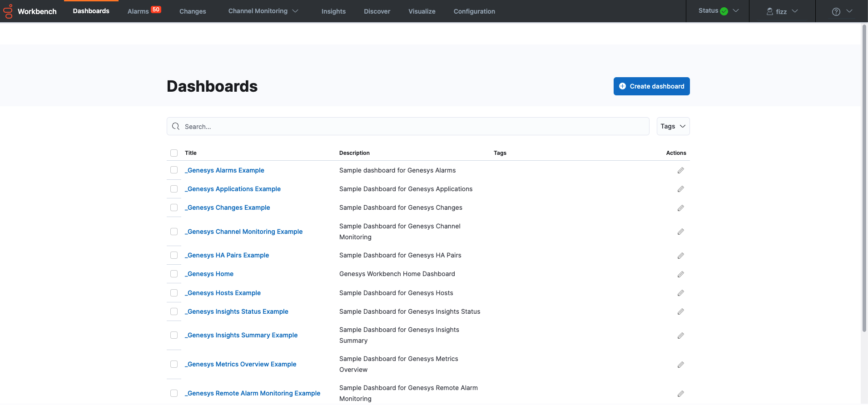Check the _Genesys Alarms Example row checkbox
The width and height of the screenshot is (868, 415).
coord(174,170)
